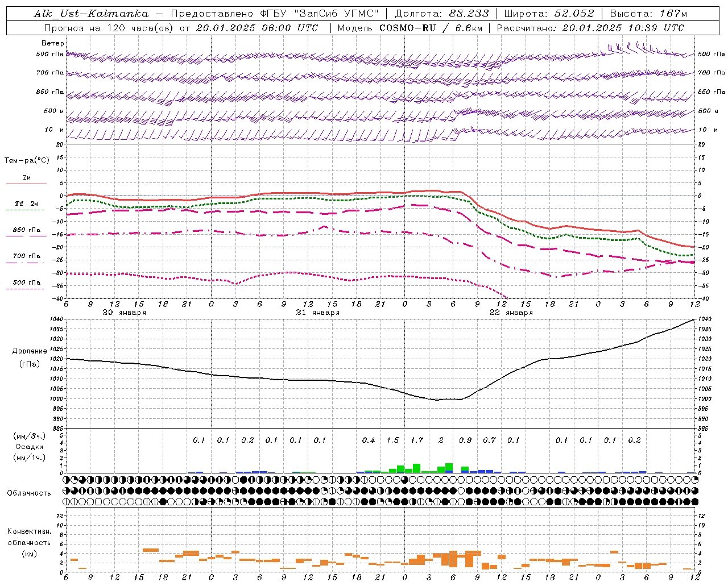This screenshot has height=582, width=728.
Task: Click the "21 января" date label
Action: pos(317,313)
